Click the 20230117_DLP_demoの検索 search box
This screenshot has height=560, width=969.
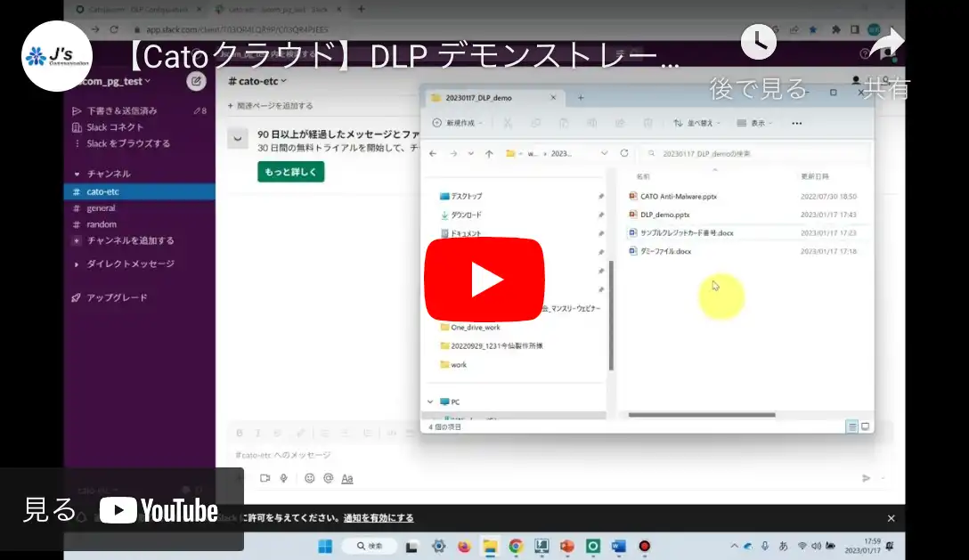tap(754, 153)
